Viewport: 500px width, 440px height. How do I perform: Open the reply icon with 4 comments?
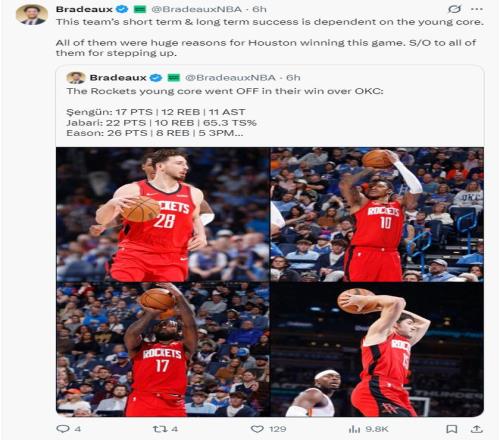click(x=63, y=429)
